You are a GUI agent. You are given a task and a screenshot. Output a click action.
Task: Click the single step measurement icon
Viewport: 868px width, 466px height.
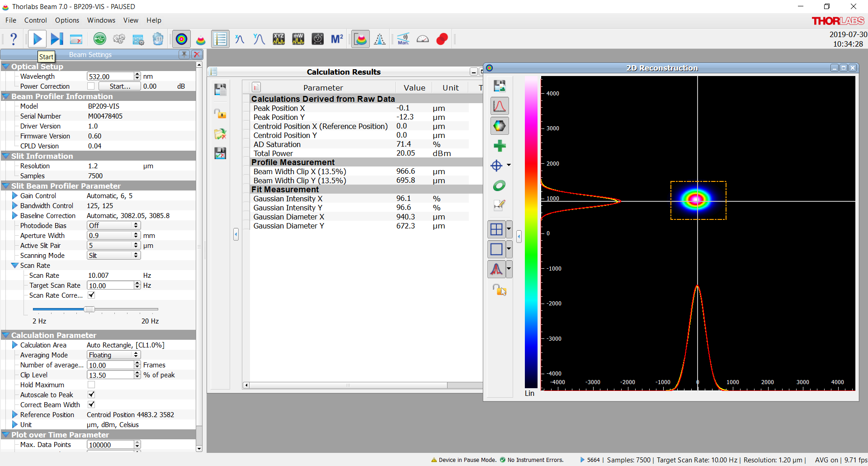[57, 39]
